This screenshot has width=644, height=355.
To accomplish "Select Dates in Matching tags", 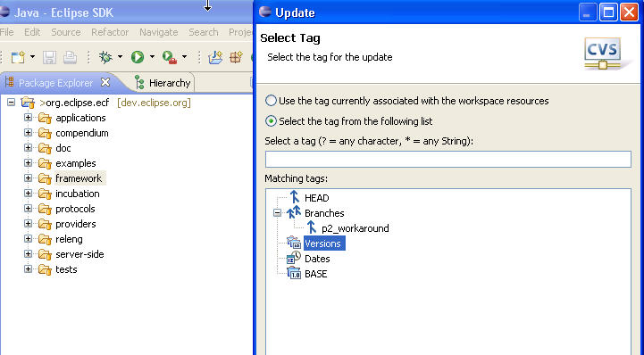I will click(x=317, y=259).
